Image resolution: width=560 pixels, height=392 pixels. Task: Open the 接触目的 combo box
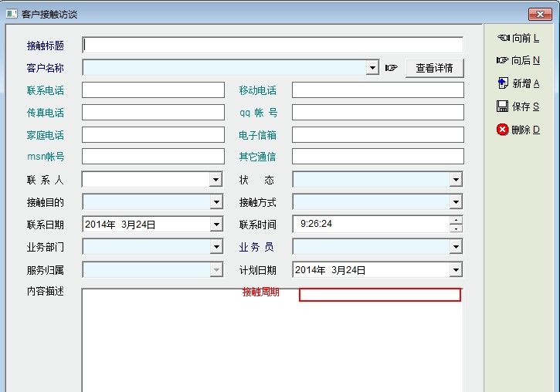(x=216, y=202)
